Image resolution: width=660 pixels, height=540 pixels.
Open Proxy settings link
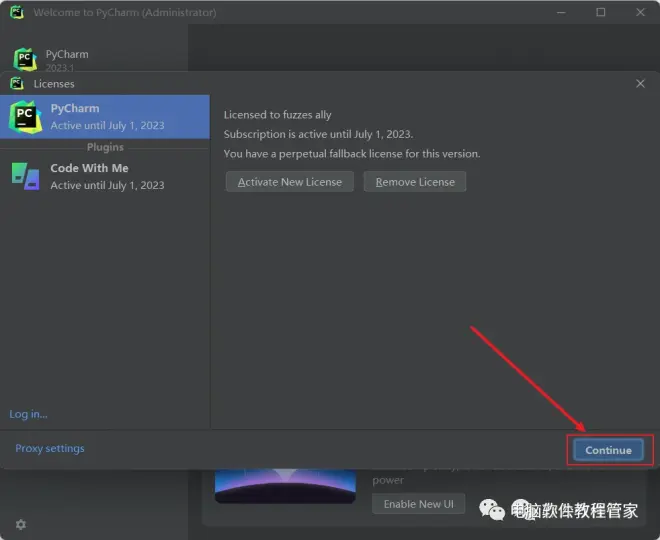[50, 448]
